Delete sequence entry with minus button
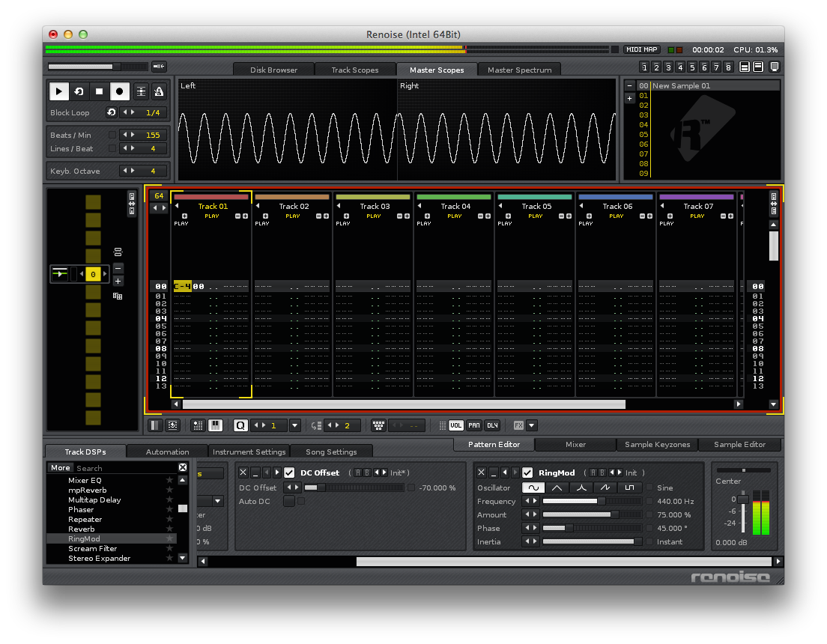Viewport: 827px width, 644px height. click(x=118, y=269)
